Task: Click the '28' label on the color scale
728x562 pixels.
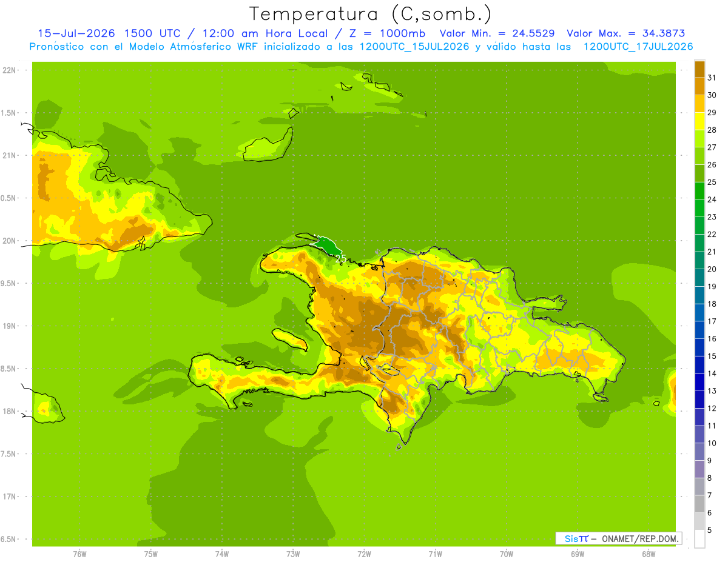Action: [712, 130]
